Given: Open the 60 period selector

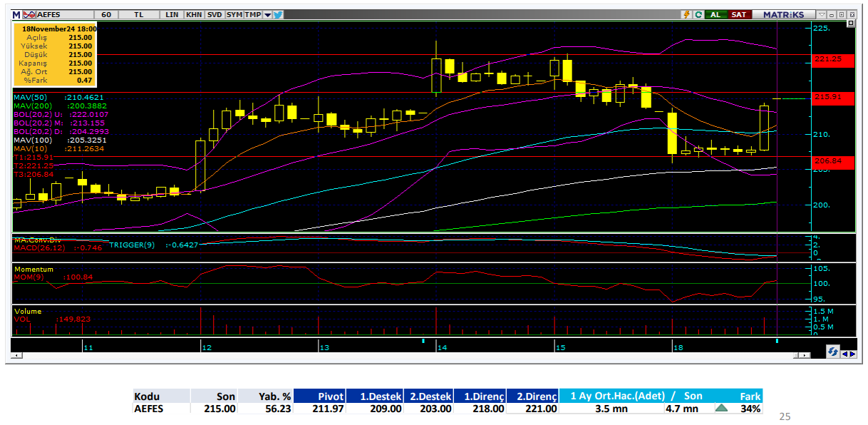Looking at the screenshot, I should point(106,14).
